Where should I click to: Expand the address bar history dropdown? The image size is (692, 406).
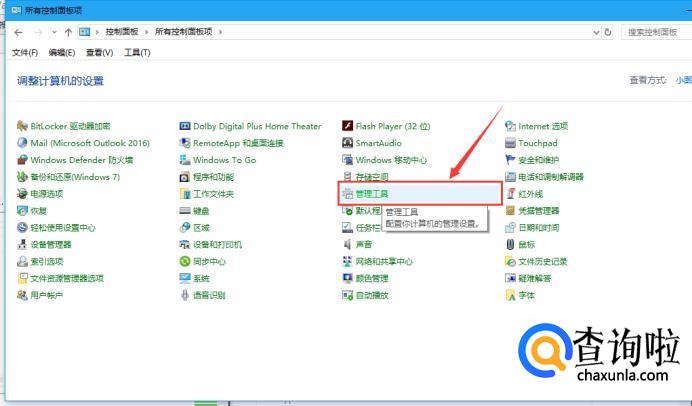click(596, 32)
